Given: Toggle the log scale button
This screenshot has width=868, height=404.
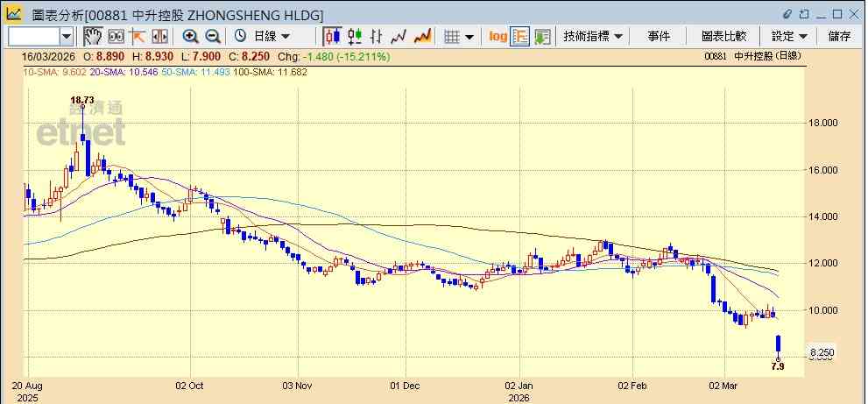Looking at the screenshot, I should point(498,37).
